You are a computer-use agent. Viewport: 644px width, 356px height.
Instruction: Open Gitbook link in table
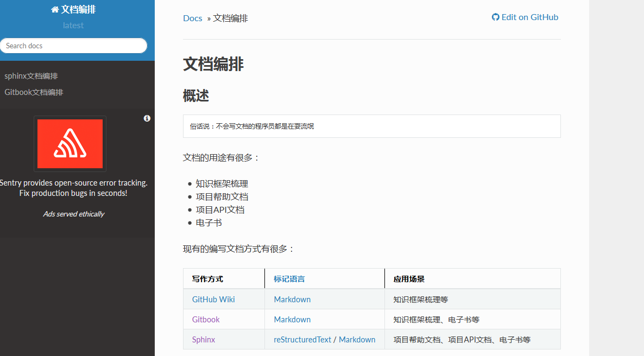tap(206, 320)
